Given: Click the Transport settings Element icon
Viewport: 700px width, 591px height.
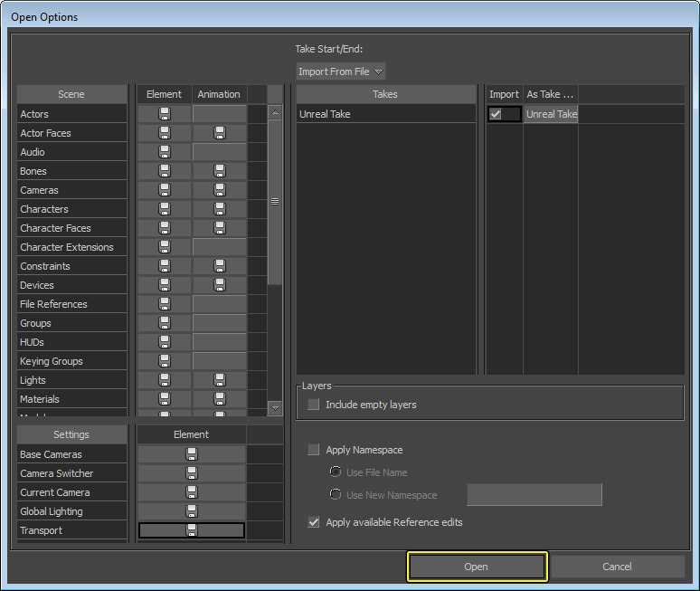Looking at the screenshot, I should click(x=192, y=530).
